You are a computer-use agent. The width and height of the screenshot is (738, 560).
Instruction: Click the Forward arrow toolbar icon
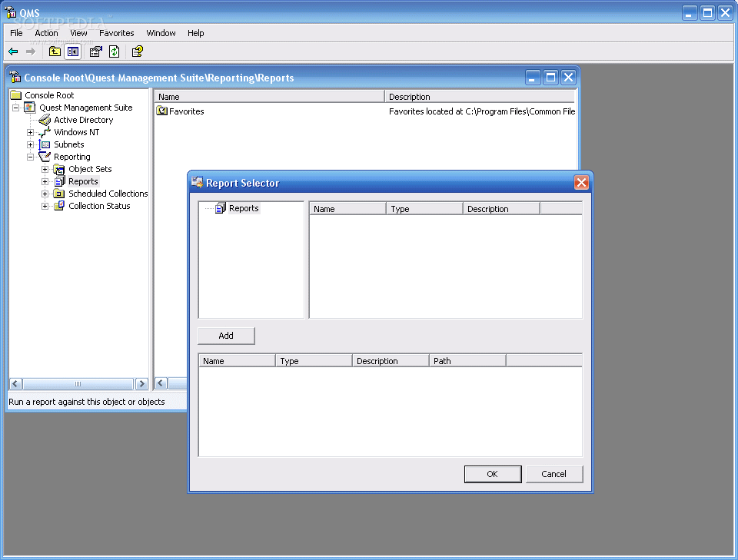[x=31, y=51]
